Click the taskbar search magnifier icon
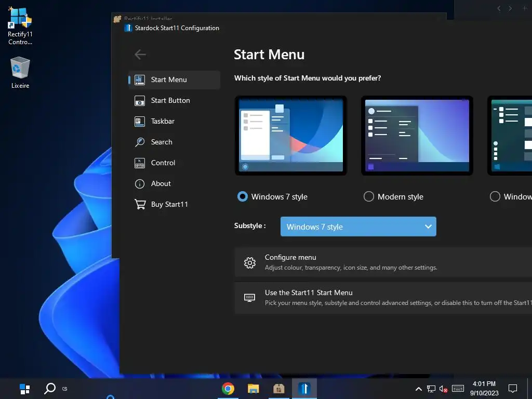532x399 pixels. pyautogui.click(x=49, y=389)
